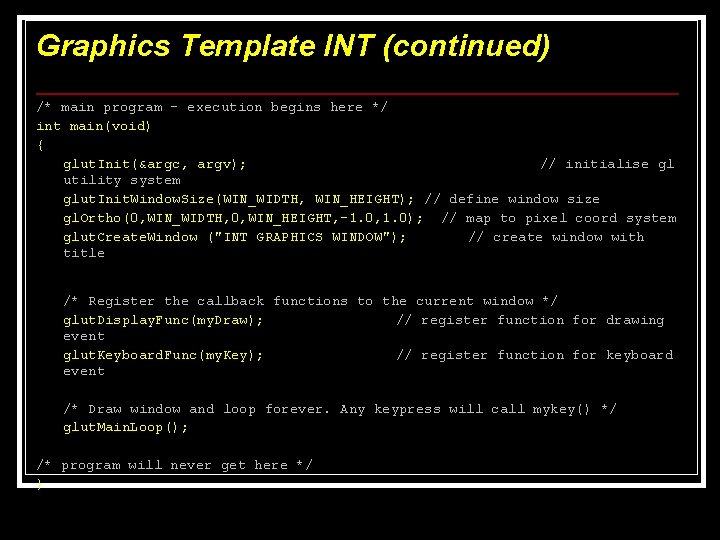The image size is (720, 540).
Task: Click the word 'event' below glutKeyboardFunc
Action: coord(84,371)
